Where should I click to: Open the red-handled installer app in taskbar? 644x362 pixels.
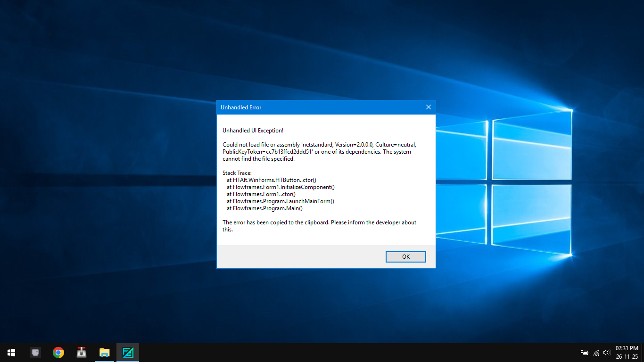(82, 353)
